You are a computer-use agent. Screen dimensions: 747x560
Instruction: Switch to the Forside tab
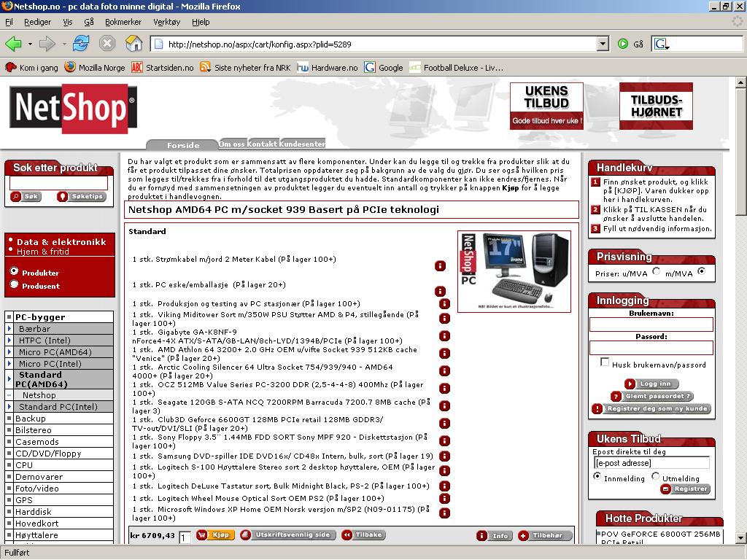(x=183, y=145)
